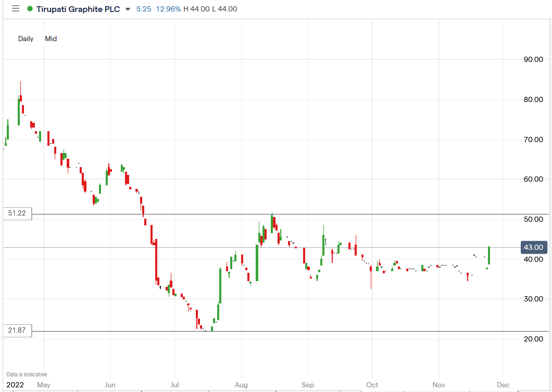Click the green market status dot
Viewport: 552px width, 392px height.
pos(30,9)
